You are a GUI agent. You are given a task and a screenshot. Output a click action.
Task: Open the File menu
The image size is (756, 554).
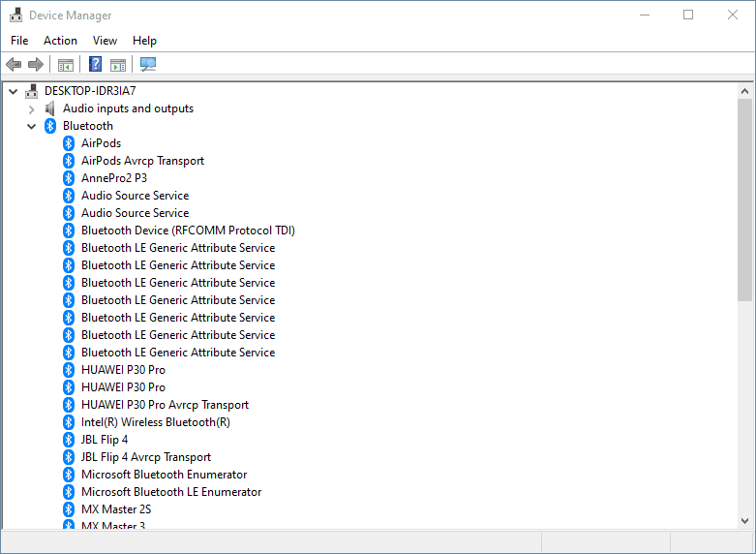pyautogui.click(x=19, y=41)
